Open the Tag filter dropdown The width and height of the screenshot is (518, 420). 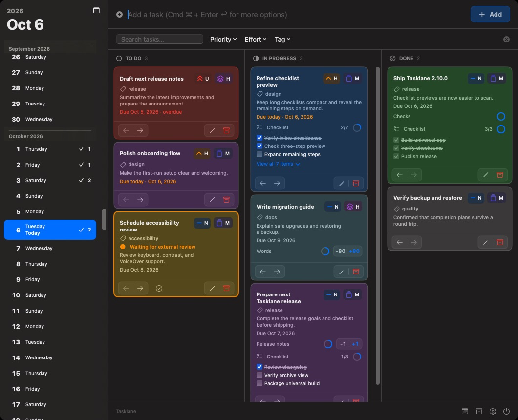click(282, 39)
